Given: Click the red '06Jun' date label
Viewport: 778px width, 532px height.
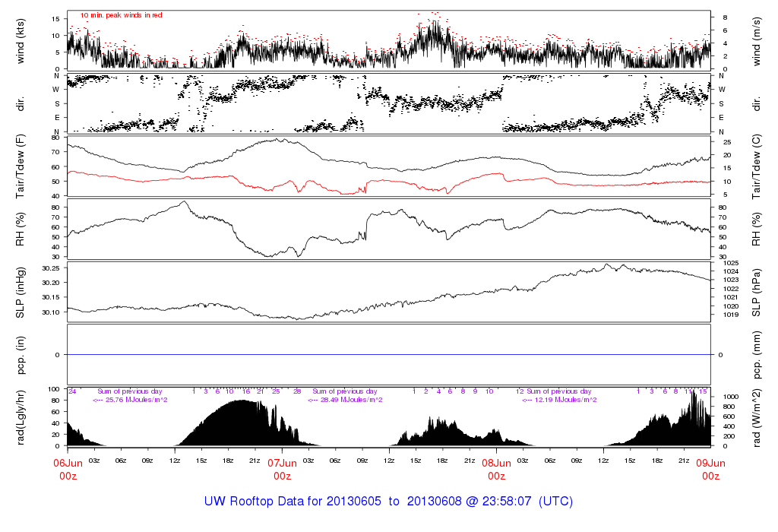Looking at the screenshot, I should point(68,463).
